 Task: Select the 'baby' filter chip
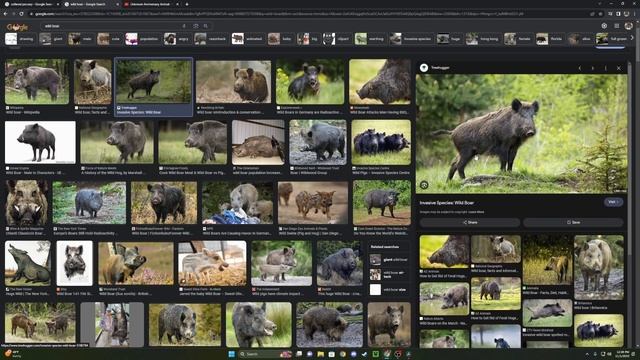tap(280, 39)
